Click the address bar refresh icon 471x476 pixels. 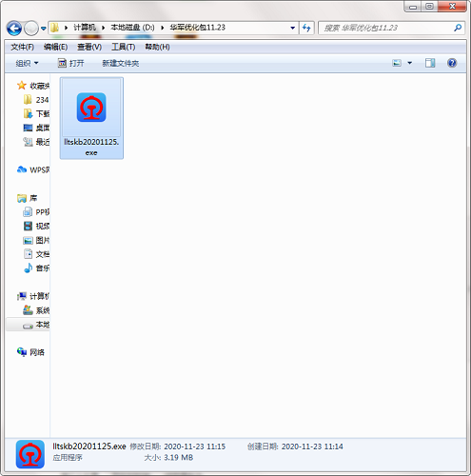coord(306,28)
